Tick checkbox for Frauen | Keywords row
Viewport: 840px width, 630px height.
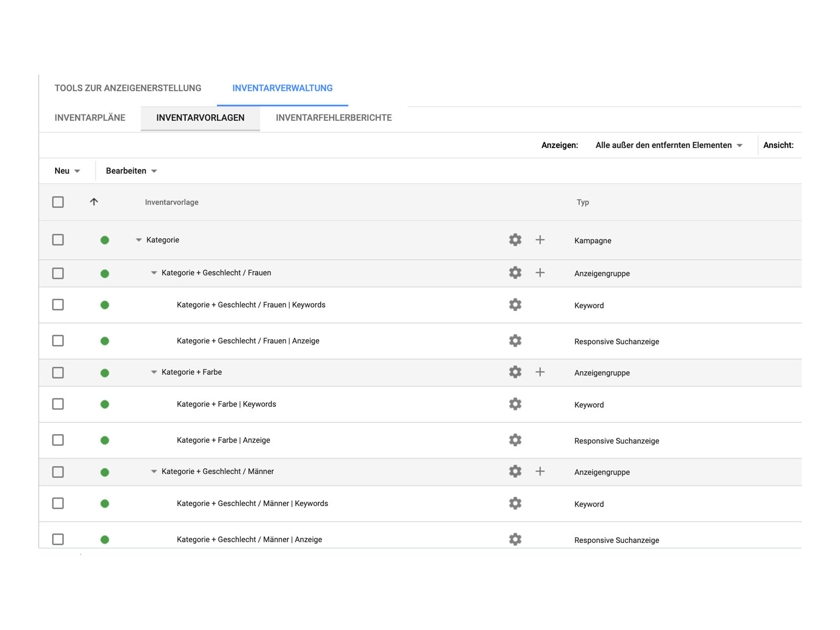58,304
